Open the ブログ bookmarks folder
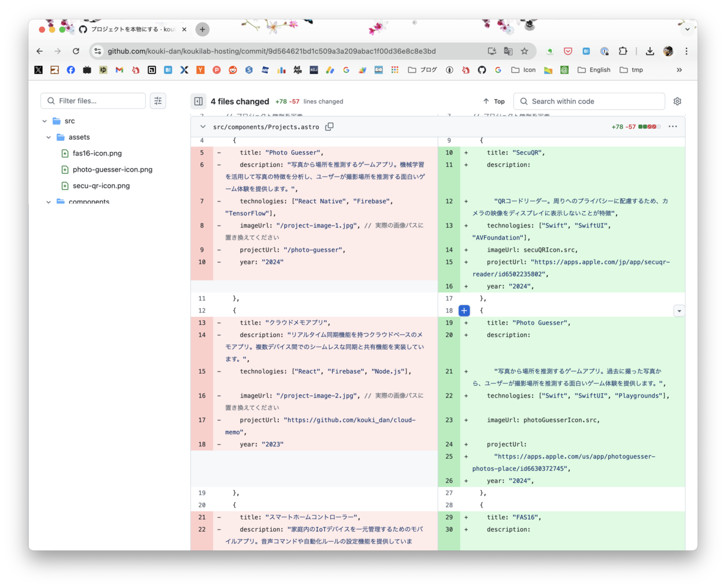Viewport: 726px width, 588px height. [x=422, y=70]
